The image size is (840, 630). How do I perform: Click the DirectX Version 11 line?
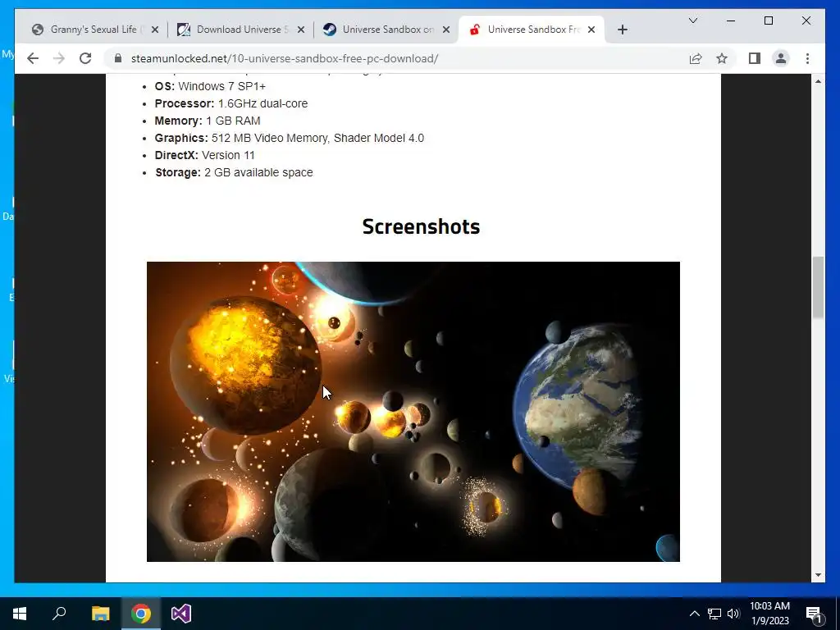pyautogui.click(x=204, y=155)
